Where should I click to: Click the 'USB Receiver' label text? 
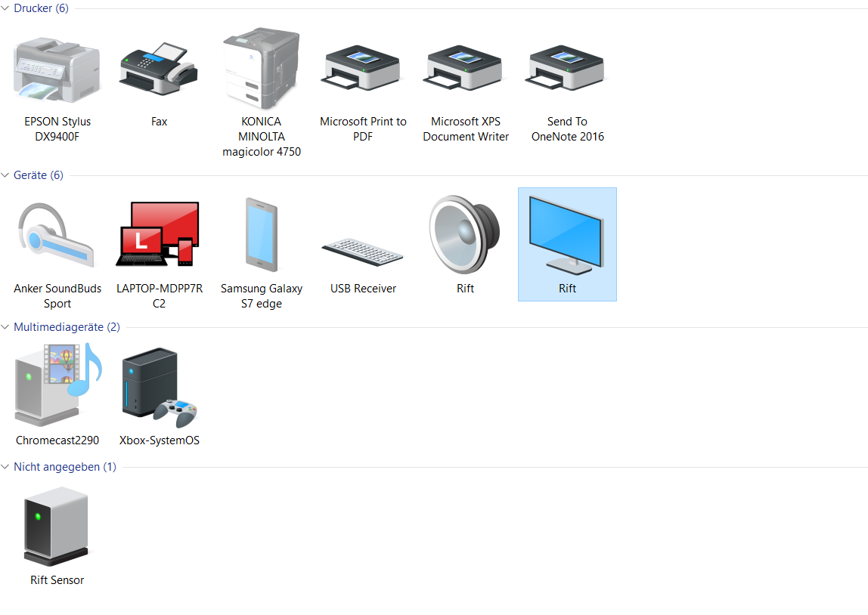[x=363, y=289]
